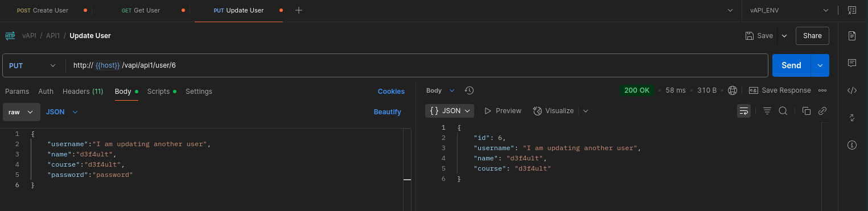This screenshot has width=868, height=211.
Task: Open Send options dropdown arrow
Action: point(820,65)
